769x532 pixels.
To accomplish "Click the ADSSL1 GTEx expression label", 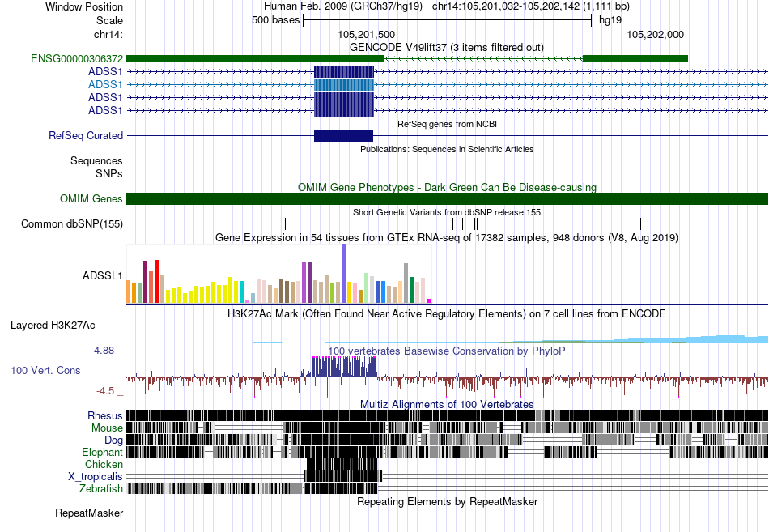I will coord(103,276).
